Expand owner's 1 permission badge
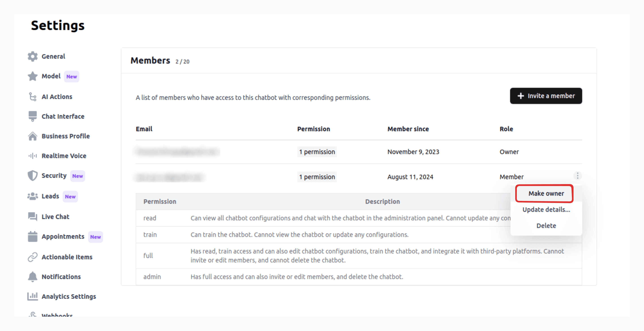 point(317,152)
